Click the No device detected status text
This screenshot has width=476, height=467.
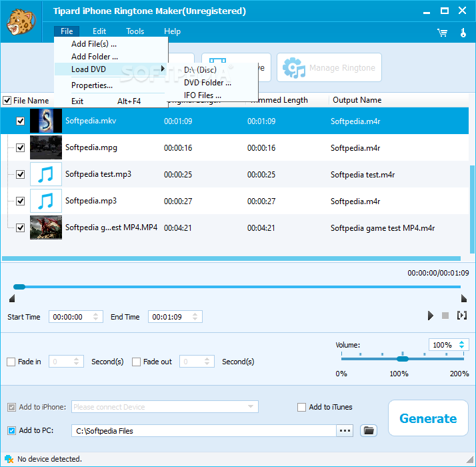click(x=49, y=459)
